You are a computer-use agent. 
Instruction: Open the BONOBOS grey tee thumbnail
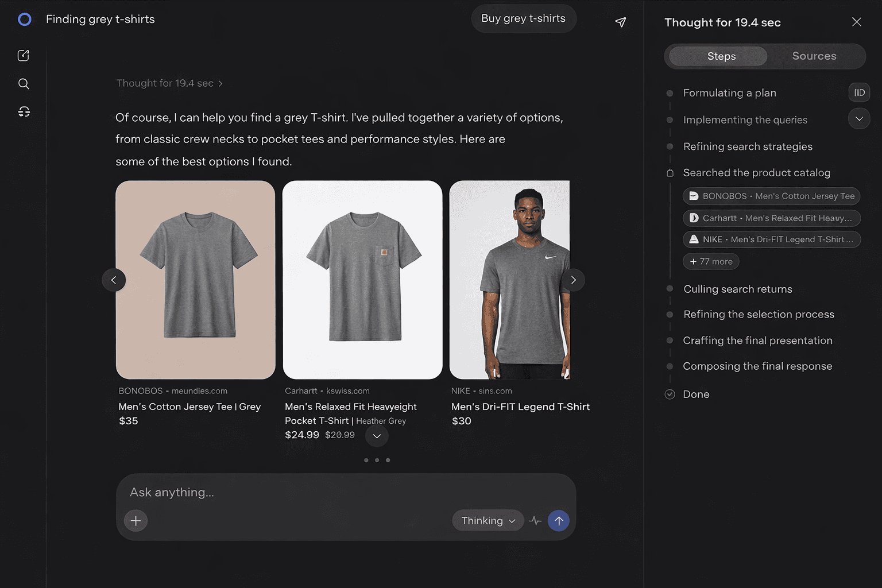click(x=195, y=280)
